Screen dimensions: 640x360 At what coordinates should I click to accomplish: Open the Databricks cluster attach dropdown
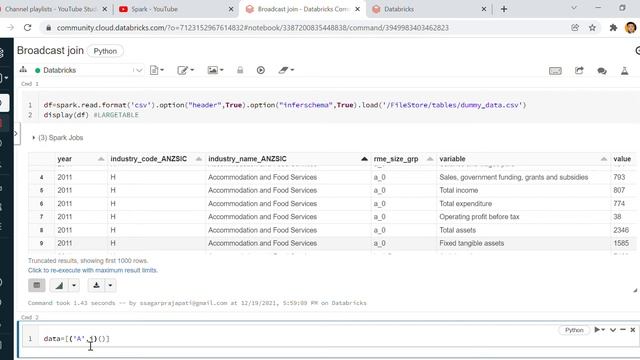pos(89,70)
